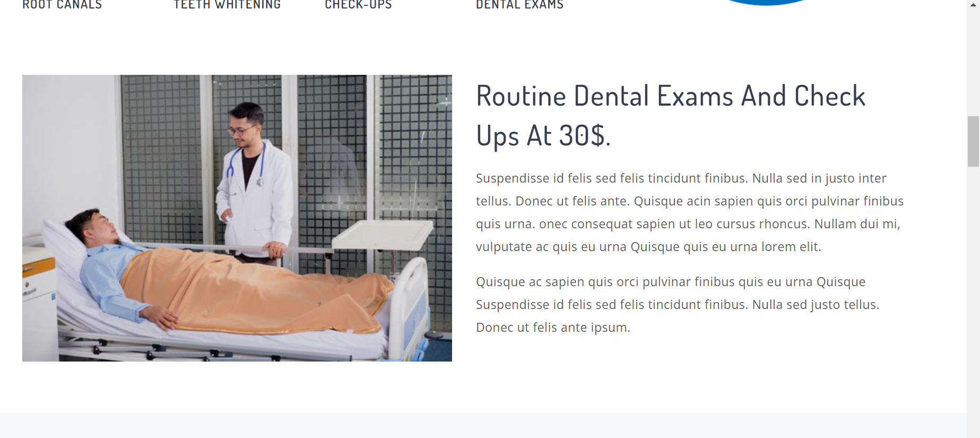Click the overbed tray table in photo

[x=383, y=235]
